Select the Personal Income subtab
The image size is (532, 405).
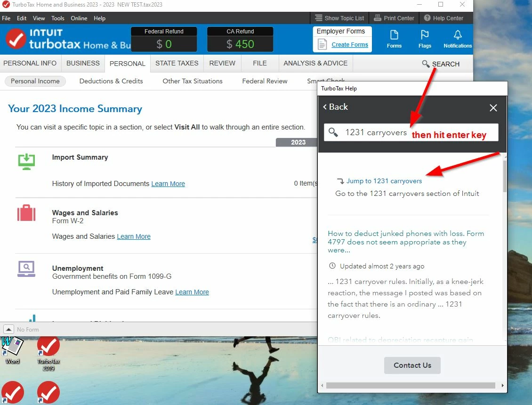35,81
